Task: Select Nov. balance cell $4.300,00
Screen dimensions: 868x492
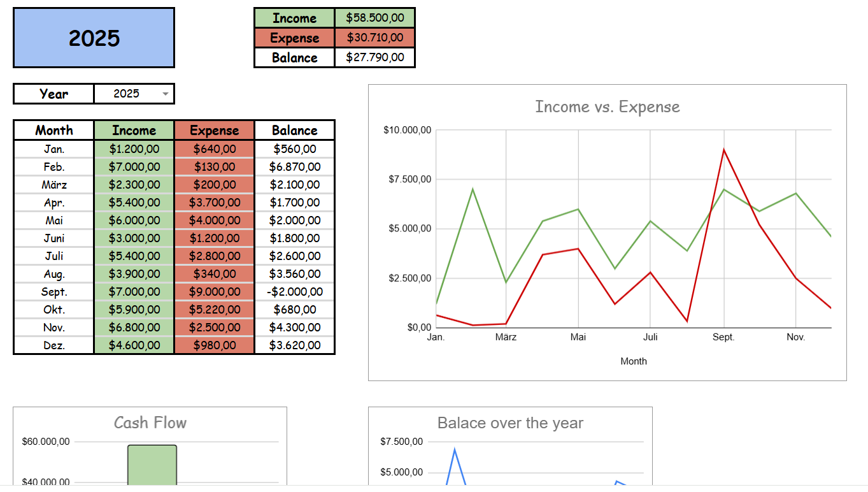Action: (294, 328)
